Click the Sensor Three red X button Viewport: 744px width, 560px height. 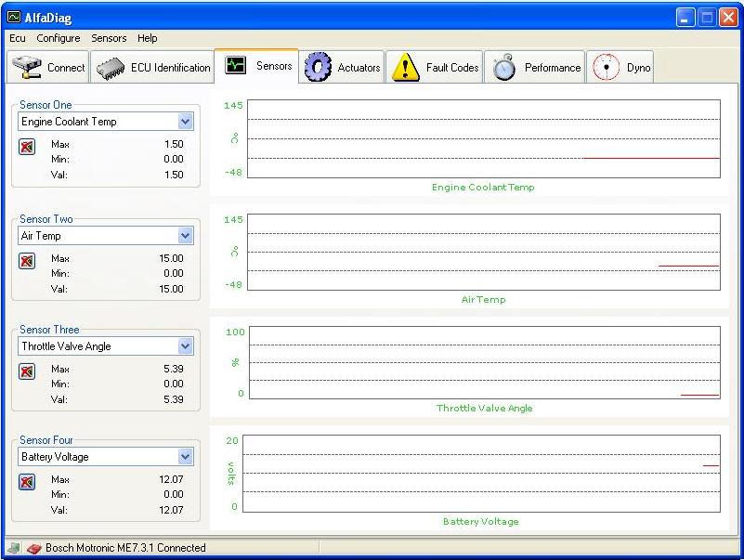point(27,371)
